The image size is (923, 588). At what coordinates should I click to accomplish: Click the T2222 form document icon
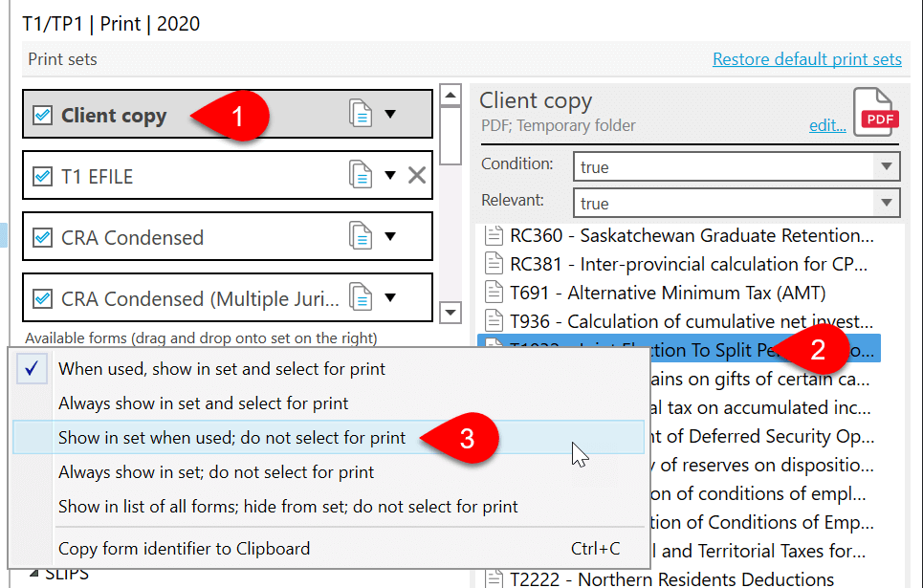(x=494, y=578)
